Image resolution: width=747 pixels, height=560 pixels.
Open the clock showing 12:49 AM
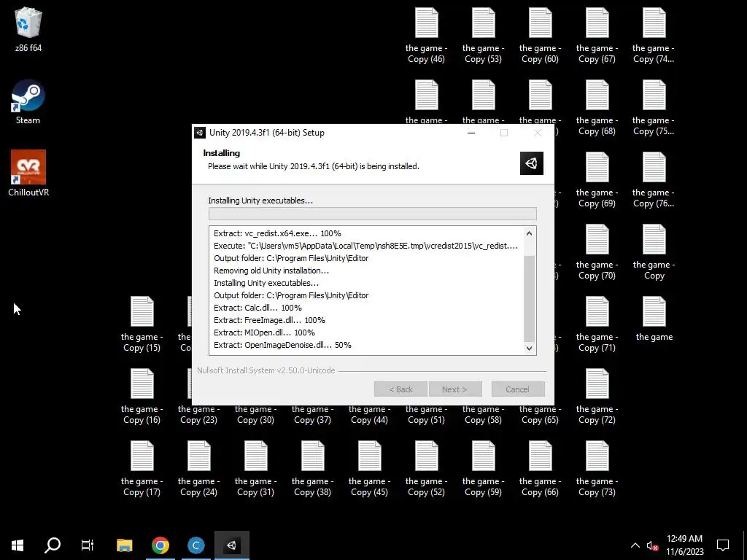click(x=684, y=545)
